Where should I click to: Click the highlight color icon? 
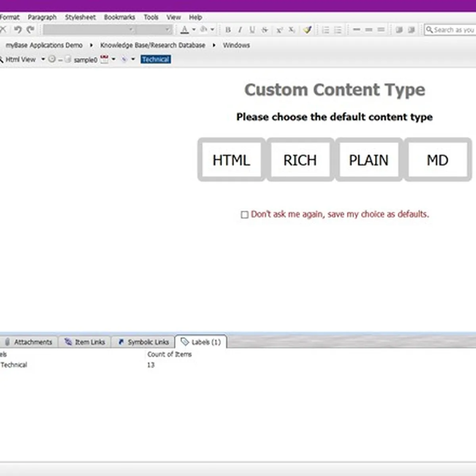click(x=203, y=29)
